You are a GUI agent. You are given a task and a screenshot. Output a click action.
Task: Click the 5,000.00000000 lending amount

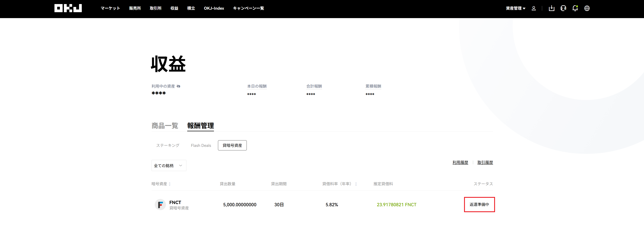(x=240, y=205)
